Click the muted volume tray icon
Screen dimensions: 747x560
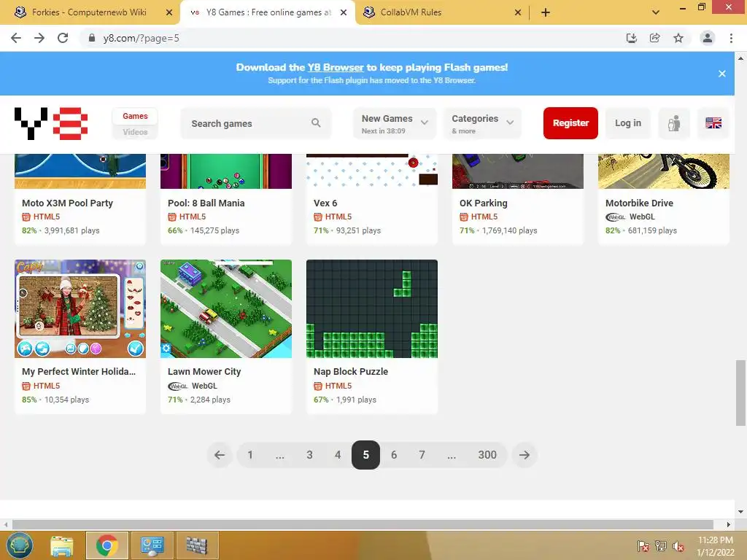point(678,546)
